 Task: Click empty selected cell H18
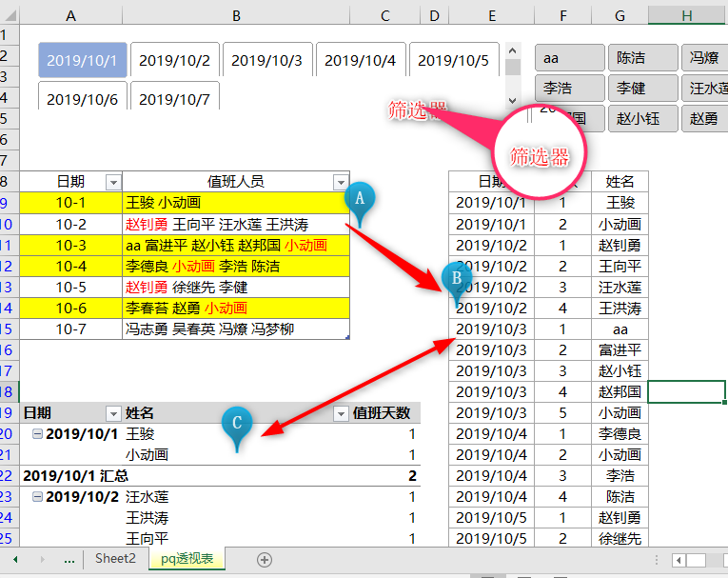pyautogui.click(x=686, y=391)
